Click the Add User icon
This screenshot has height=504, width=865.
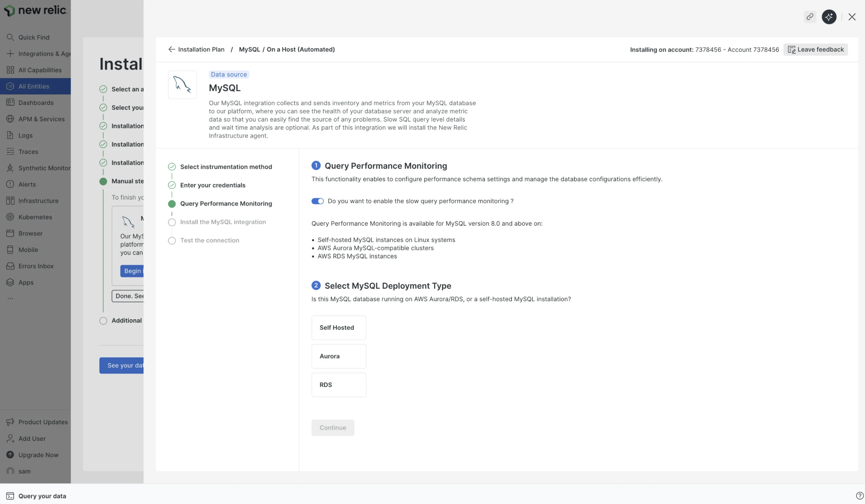click(x=10, y=438)
